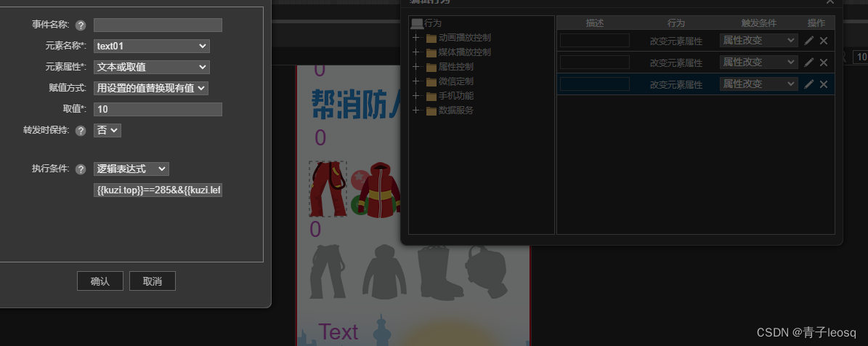Open the top row 属性改变 trigger dropdown
Viewport: 868px width, 346px height.
point(759,41)
